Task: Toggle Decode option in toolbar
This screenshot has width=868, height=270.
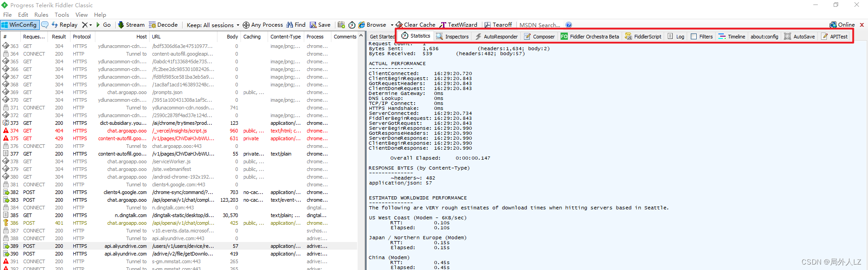Action: coord(163,25)
